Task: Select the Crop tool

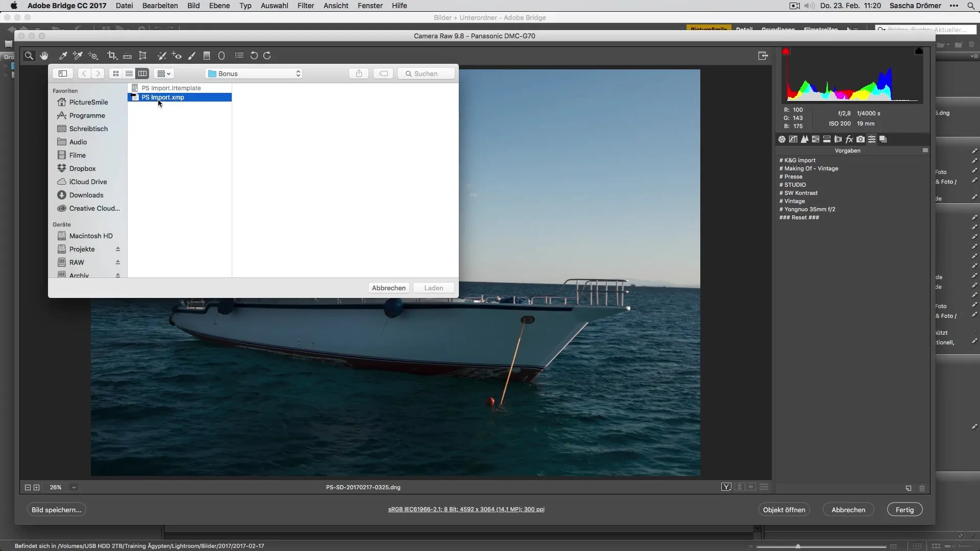Action: coord(112,56)
